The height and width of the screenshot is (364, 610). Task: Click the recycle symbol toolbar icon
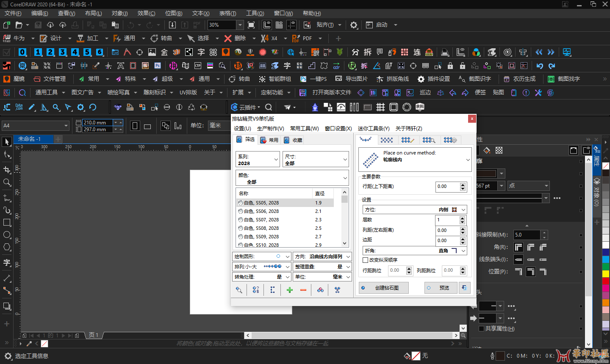[191, 107]
